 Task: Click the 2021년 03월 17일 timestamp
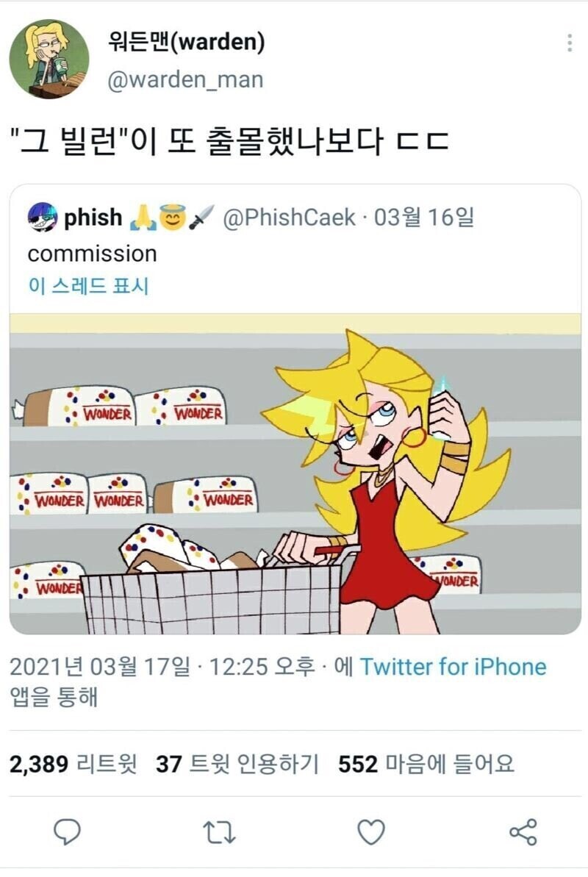pyautogui.click(x=100, y=667)
